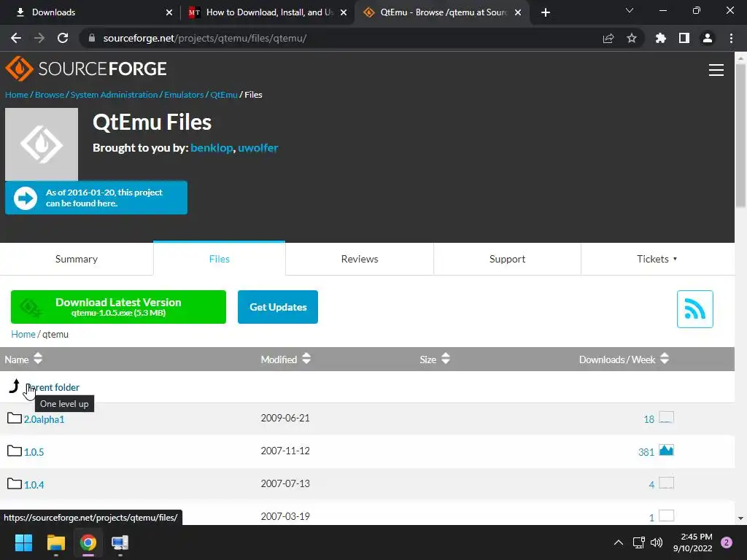The width and height of the screenshot is (747, 560).
Task: Click Home in the files path breadcrumb
Action: pos(23,334)
